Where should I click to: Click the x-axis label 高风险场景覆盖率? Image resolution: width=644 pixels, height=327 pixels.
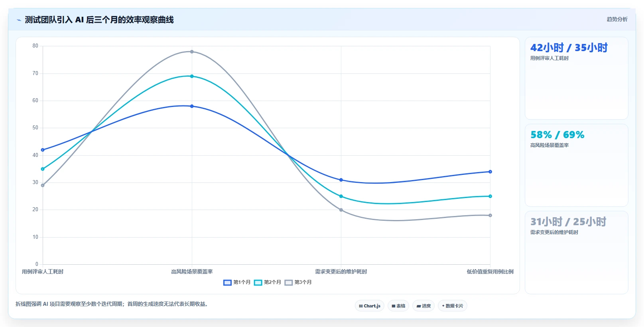click(192, 272)
